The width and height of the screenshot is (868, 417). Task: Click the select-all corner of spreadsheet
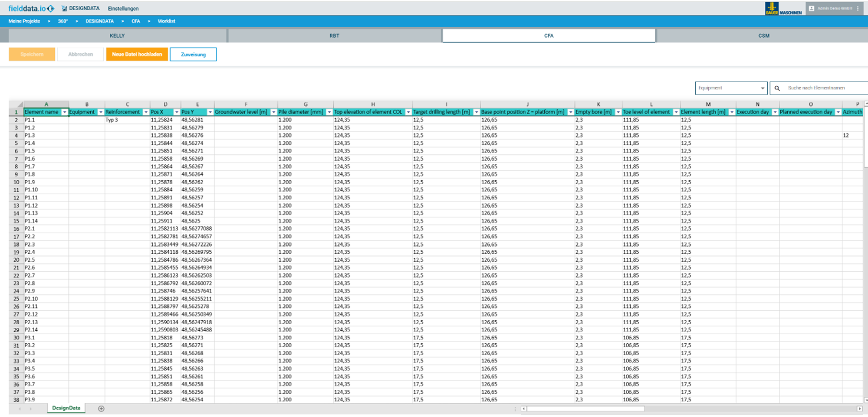coord(16,104)
